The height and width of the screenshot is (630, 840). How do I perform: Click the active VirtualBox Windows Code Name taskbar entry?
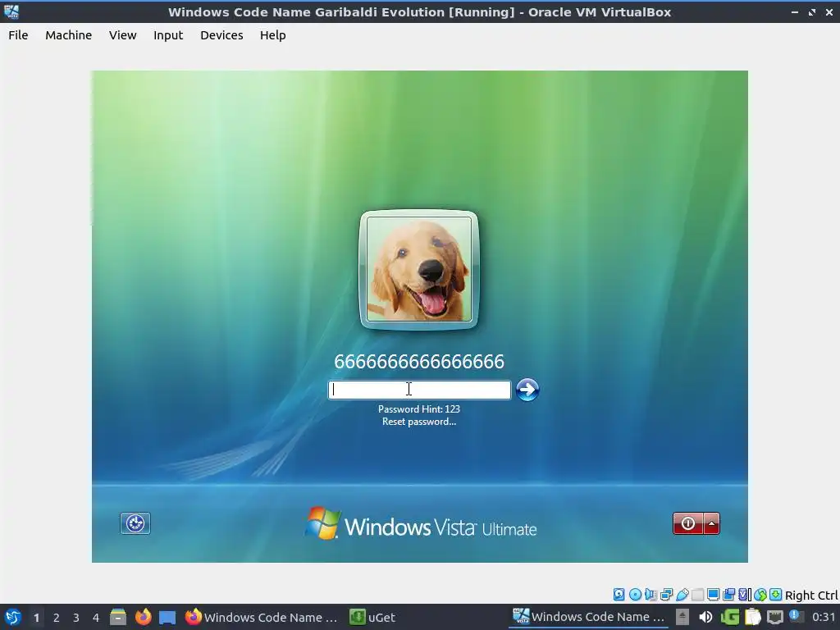click(x=589, y=617)
